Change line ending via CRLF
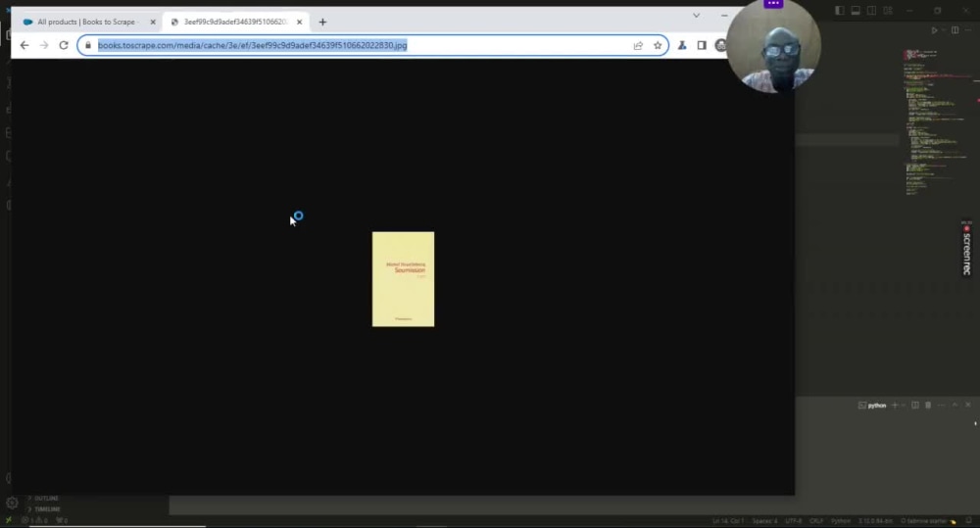Screen dimensions: 980x528 [x=816, y=520]
